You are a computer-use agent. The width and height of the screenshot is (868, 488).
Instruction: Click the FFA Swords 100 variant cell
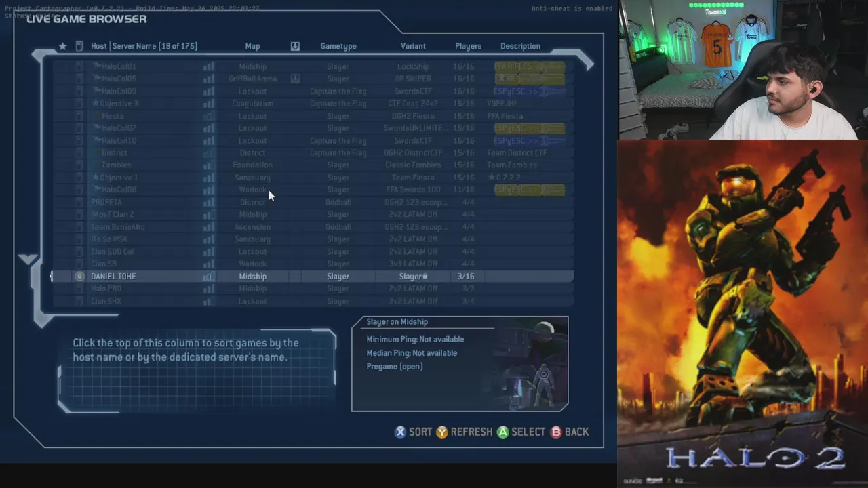413,190
